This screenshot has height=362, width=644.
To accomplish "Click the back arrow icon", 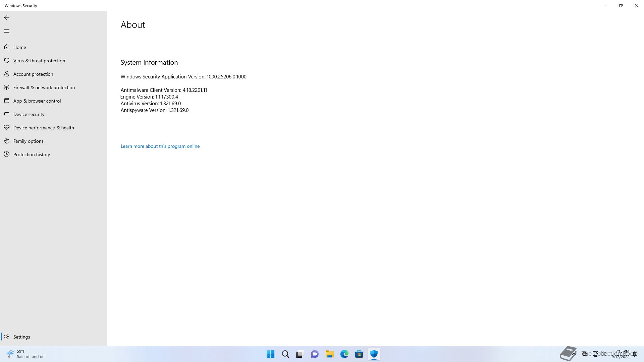I will click(x=7, y=17).
